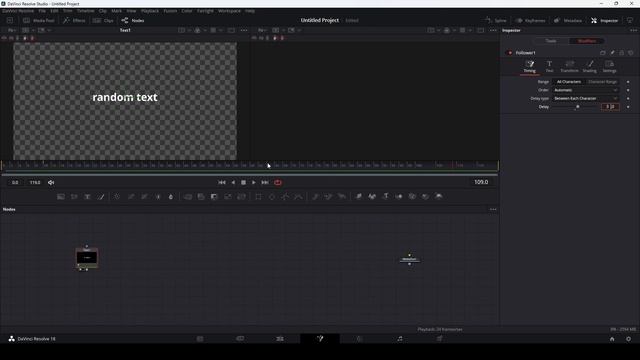This screenshot has width=640, height=360.
Task: Reset Follower1 with the header reset icon
Action: pos(631,53)
